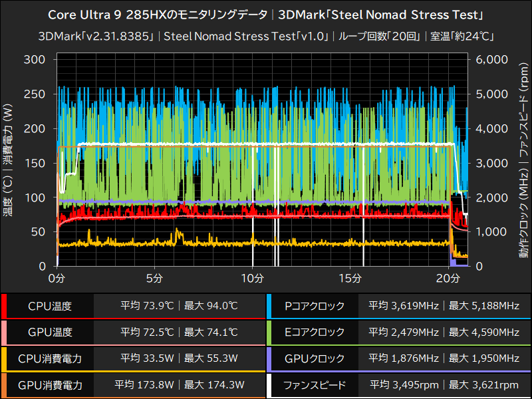Select the Eコアクロック legend entry
The width and height of the screenshot is (532, 399).
314,332
